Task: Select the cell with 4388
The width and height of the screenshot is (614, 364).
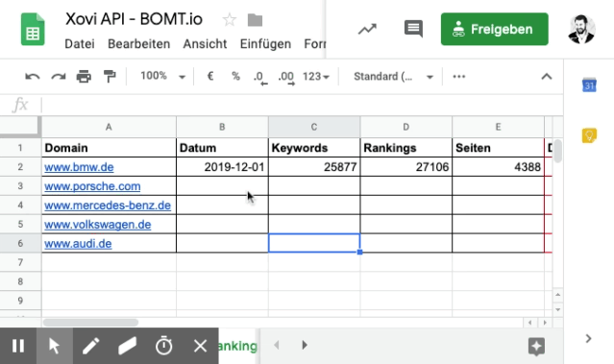Action: (x=498, y=167)
